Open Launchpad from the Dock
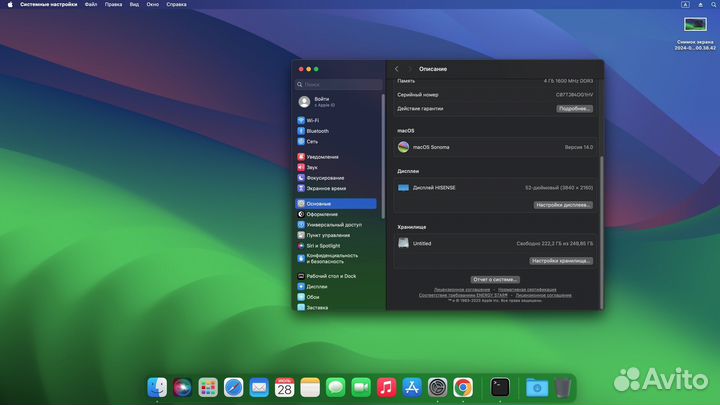The height and width of the screenshot is (405, 720). [x=208, y=387]
